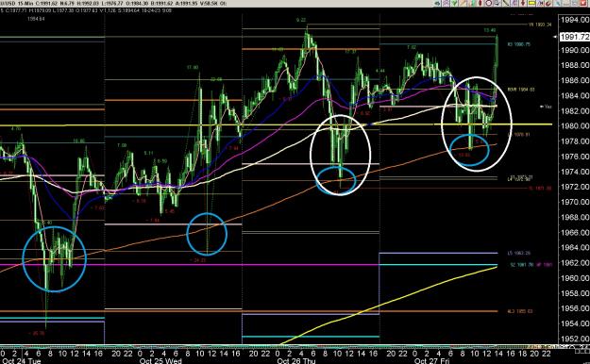Image resolution: width=590 pixels, height=364 pixels.
Task: Select the yellow rectangle tool icon
Action: click(531, 4)
